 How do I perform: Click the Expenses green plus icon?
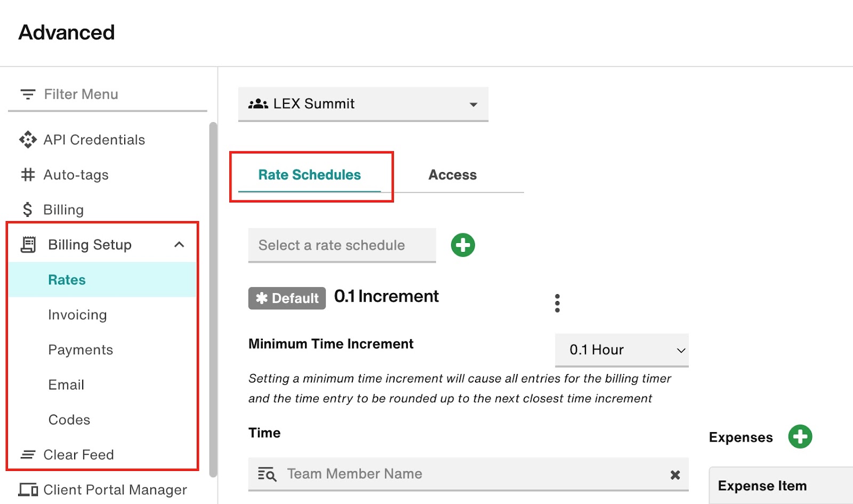[x=799, y=436]
